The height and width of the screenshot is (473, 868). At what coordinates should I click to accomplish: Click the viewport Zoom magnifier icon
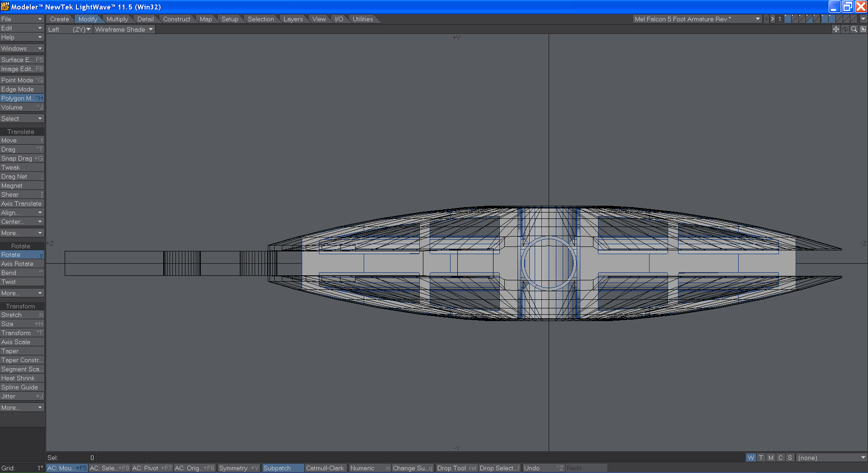click(854, 29)
